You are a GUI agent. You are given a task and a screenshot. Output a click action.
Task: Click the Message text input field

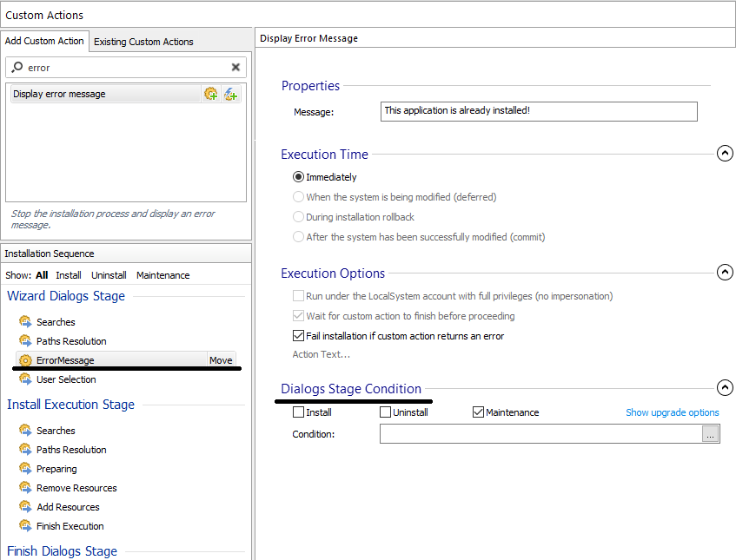coord(539,111)
